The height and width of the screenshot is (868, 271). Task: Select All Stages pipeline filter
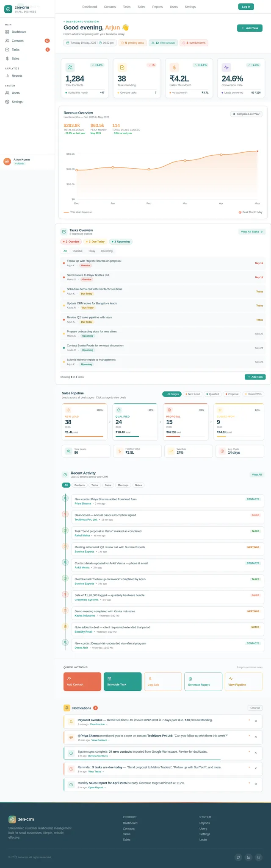(x=172, y=394)
